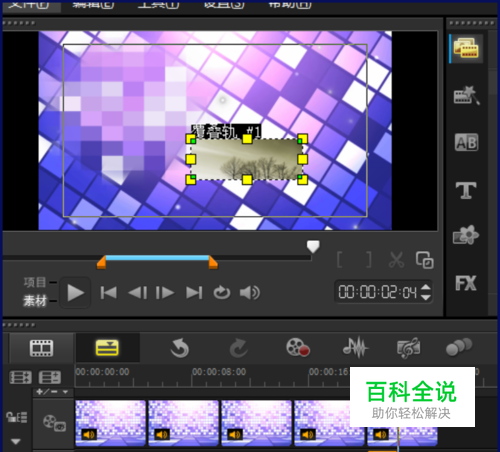Viewport: 500px width, 452px height.
Task: Open the Record/Capture option
Action: [298, 348]
